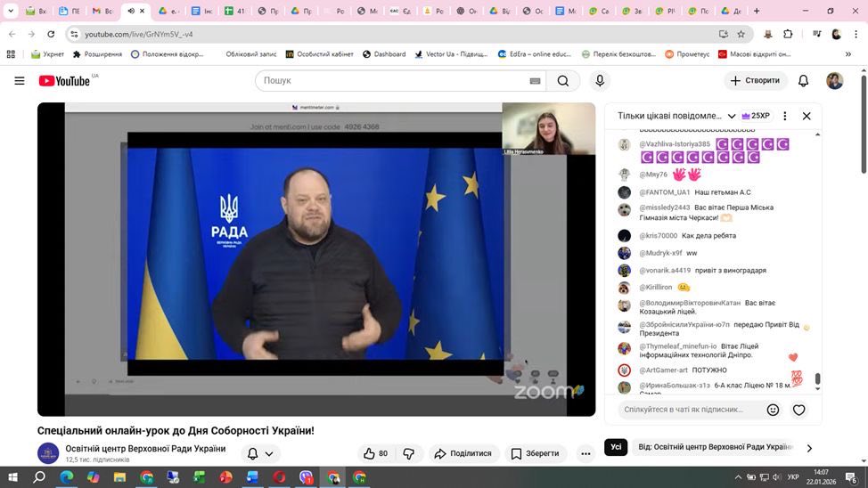
Task: Open EdEra bookmark
Action: point(534,54)
